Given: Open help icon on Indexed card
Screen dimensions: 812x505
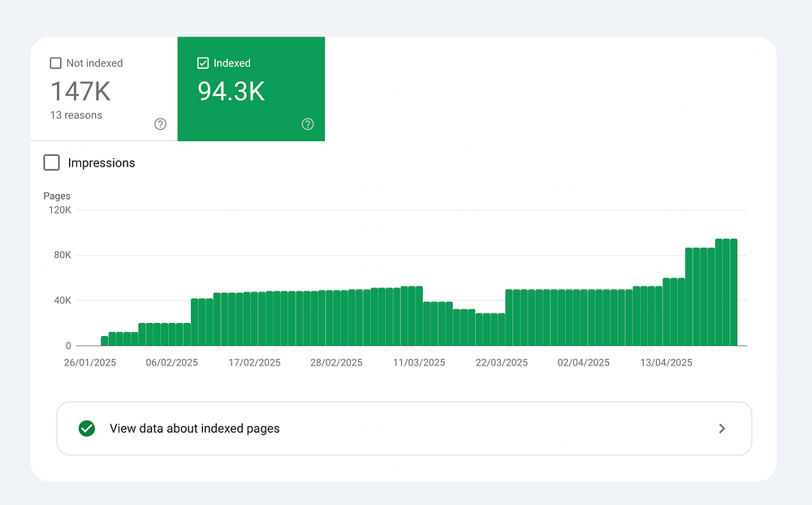Looking at the screenshot, I should pos(308,123).
